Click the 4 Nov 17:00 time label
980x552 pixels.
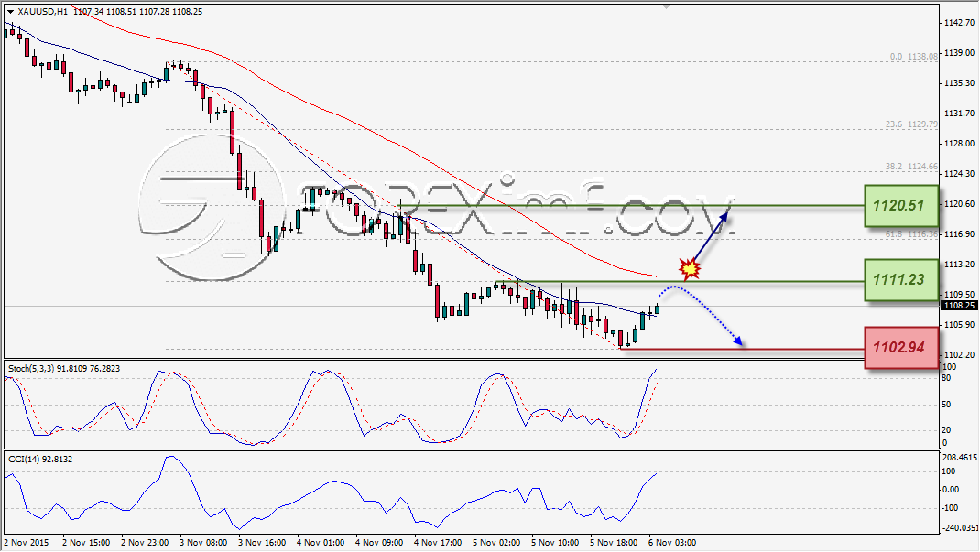click(x=438, y=542)
